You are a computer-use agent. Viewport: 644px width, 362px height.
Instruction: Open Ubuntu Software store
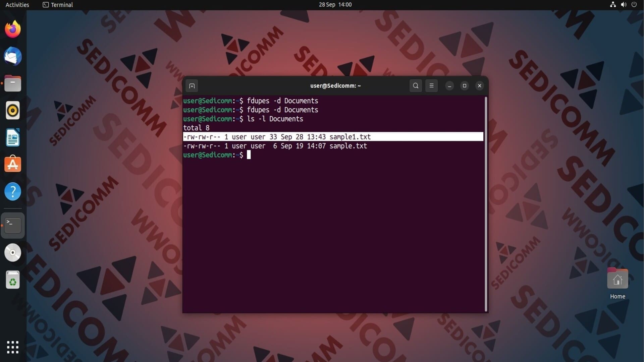point(13,164)
